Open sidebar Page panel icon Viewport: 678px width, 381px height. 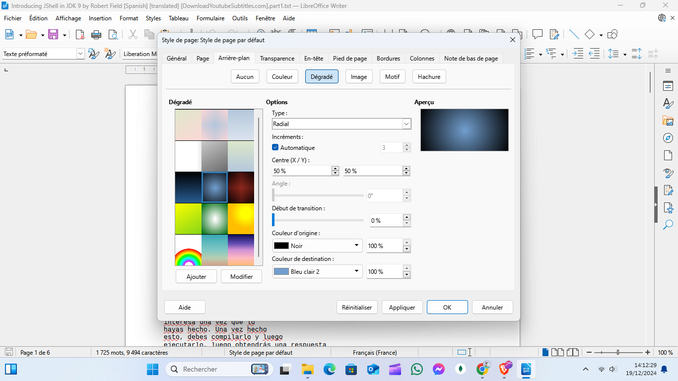[668, 155]
